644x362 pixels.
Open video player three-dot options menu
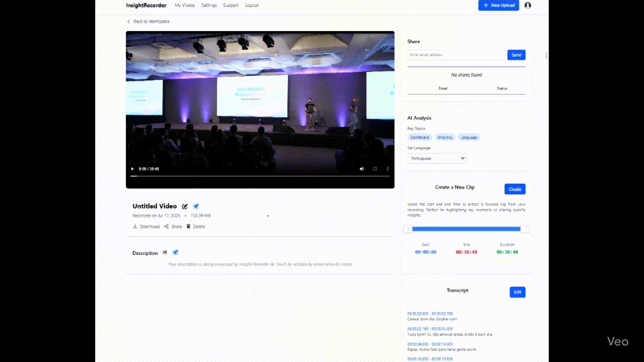387,169
